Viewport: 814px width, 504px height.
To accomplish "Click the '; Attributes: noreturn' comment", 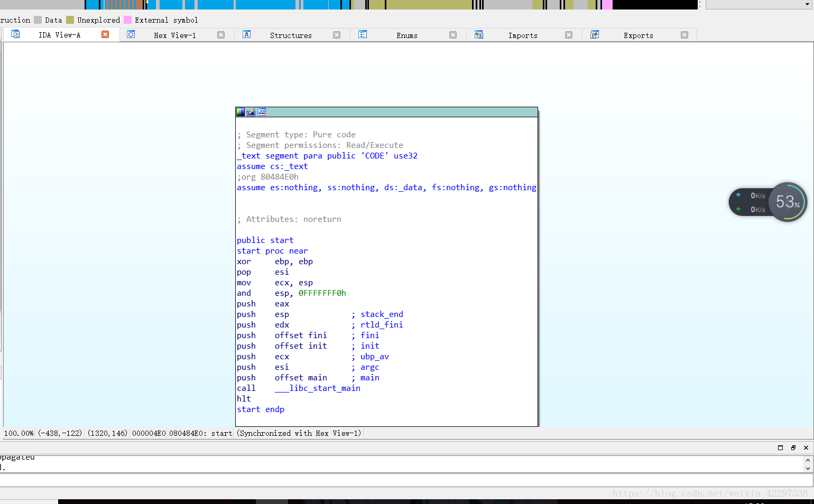I will tap(289, 219).
